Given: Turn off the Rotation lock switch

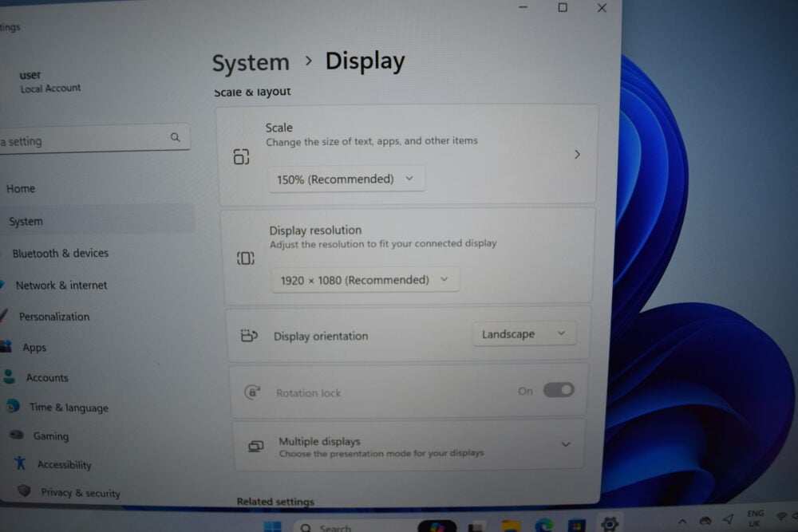Looking at the screenshot, I should pos(559,390).
